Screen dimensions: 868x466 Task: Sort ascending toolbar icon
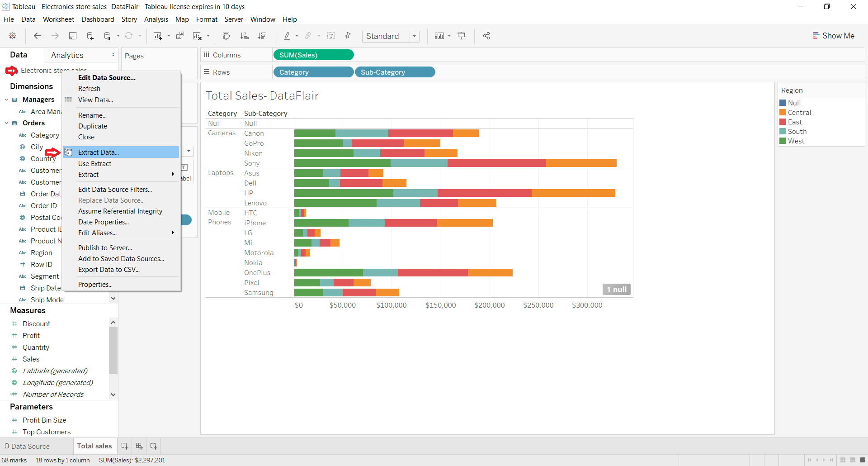pyautogui.click(x=244, y=36)
